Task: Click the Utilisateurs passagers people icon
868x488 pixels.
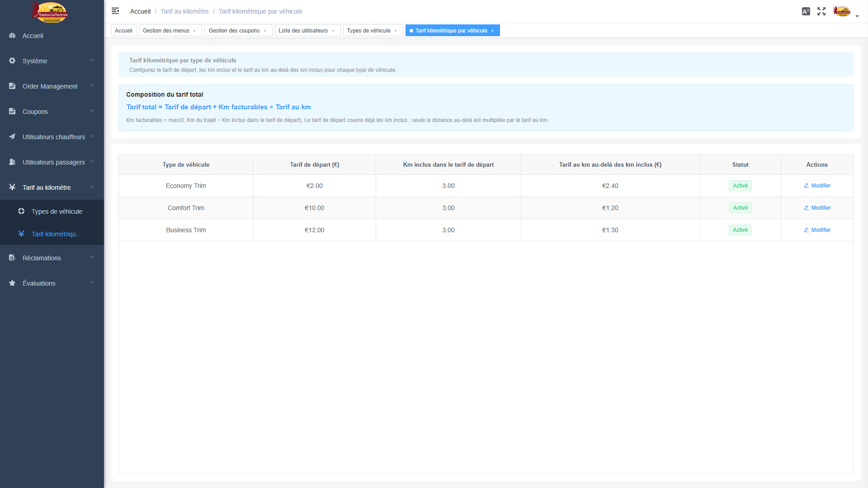Action: [12, 162]
